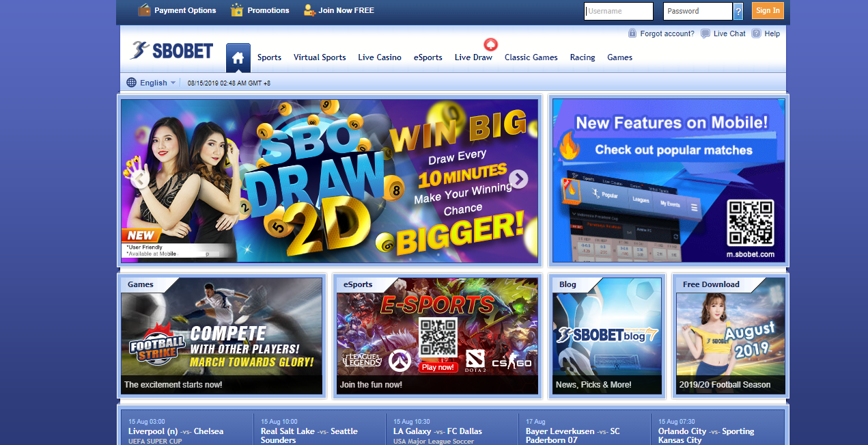The image size is (868, 445).
Task: Show next banner with right arrow
Action: [x=518, y=179]
